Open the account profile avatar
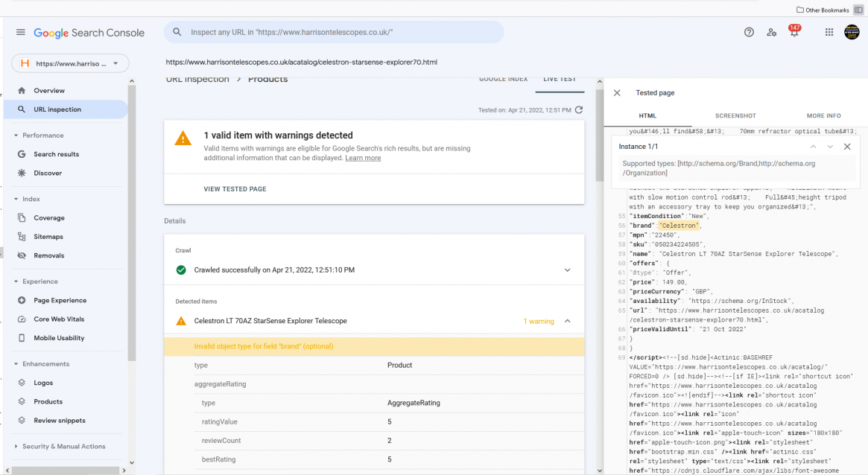 click(x=852, y=32)
